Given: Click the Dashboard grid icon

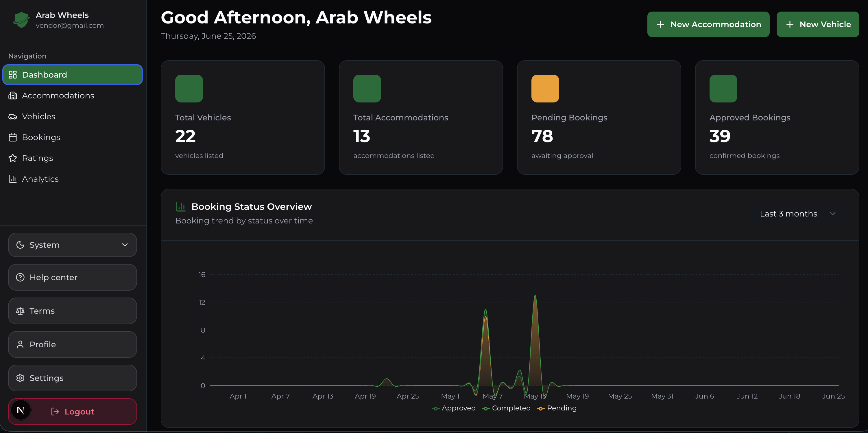Looking at the screenshot, I should tap(13, 74).
